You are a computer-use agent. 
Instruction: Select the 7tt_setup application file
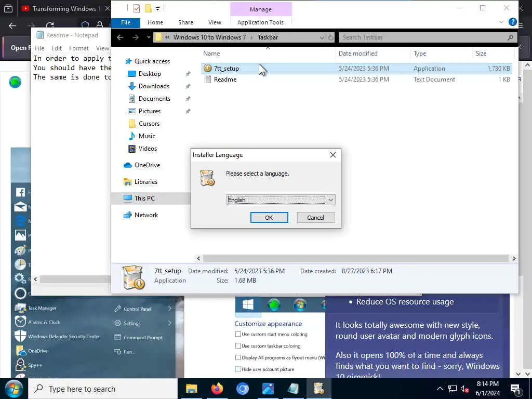tap(356, 68)
